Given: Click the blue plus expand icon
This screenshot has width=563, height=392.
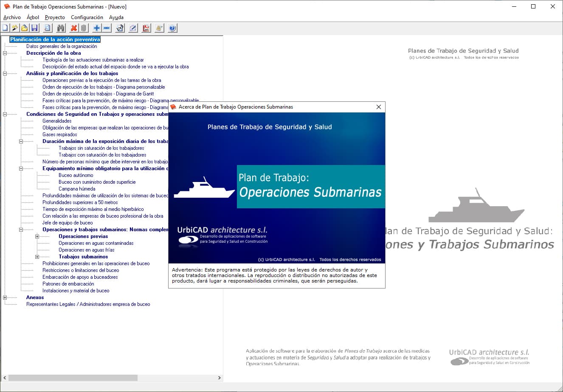Looking at the screenshot, I should click(x=97, y=28).
